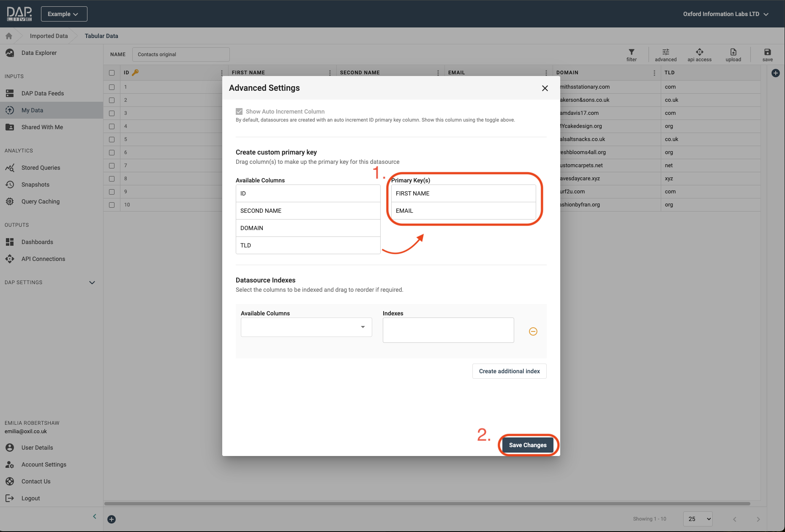Viewport: 785px width, 532px height.
Task: Click the api access icon
Action: coord(699,52)
